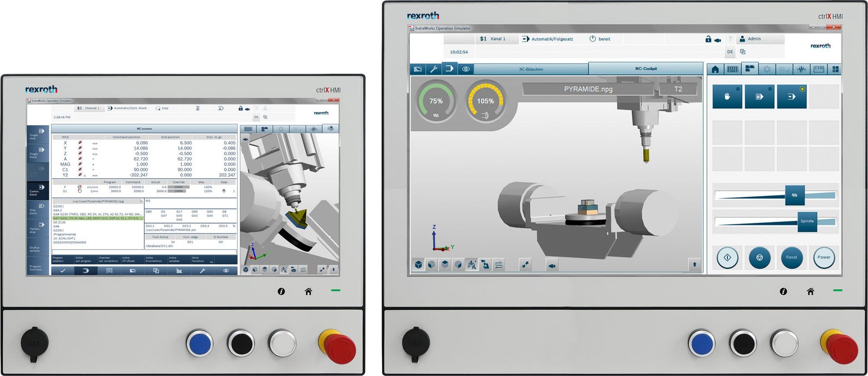The image size is (868, 376).
Task: Click the eye icon in smaller HMI bottom bar
Action: [226, 270]
